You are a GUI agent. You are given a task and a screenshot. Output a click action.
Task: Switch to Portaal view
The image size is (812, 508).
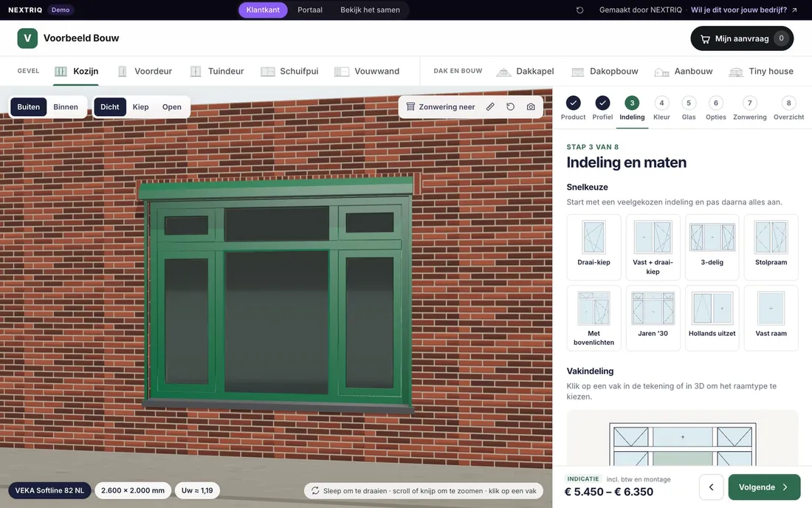(310, 10)
